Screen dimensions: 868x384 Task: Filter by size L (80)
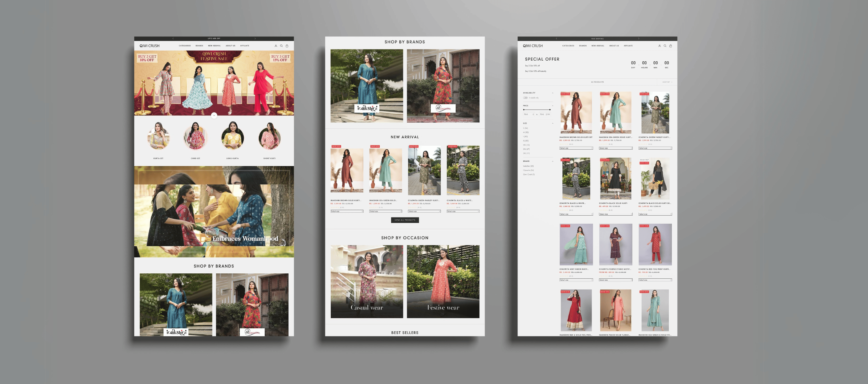click(525, 137)
